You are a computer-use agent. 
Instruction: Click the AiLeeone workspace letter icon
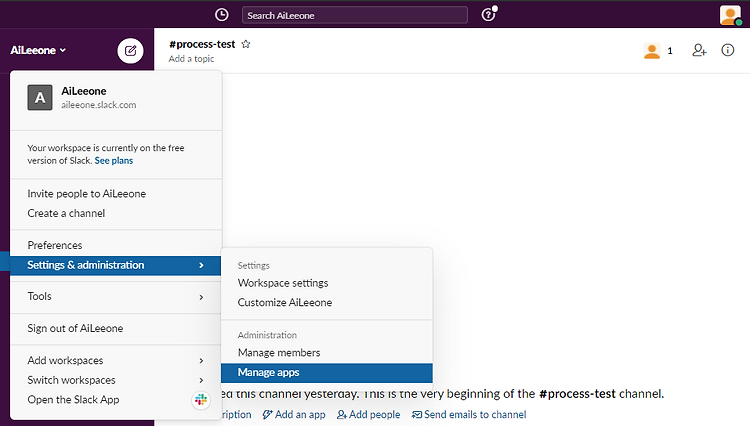[x=40, y=98]
